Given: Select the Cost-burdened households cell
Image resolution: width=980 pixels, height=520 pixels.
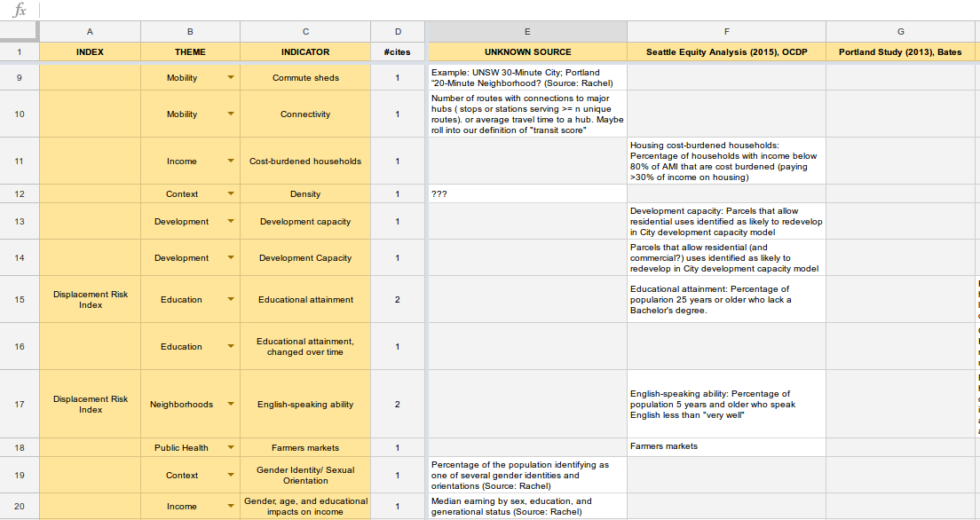Looking at the screenshot, I should coord(305,162).
